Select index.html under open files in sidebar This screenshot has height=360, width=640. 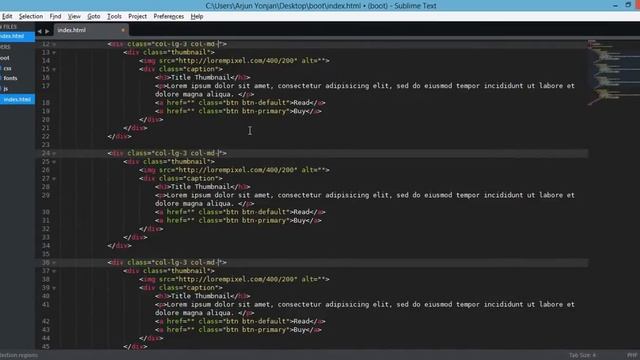coord(17,36)
